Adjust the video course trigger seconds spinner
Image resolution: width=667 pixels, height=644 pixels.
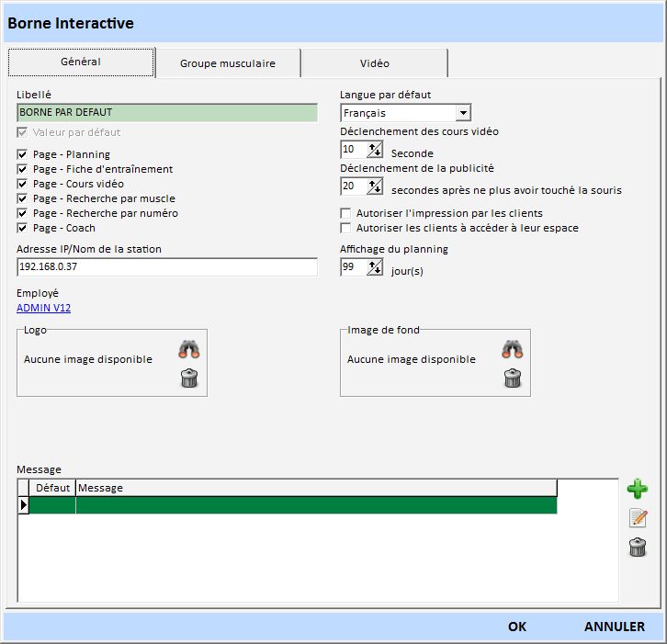coord(375,150)
